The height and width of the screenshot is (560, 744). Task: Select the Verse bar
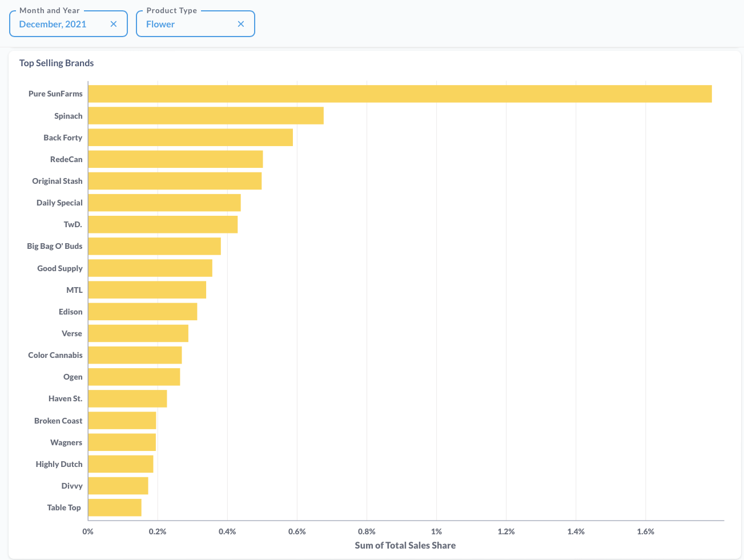click(x=138, y=333)
